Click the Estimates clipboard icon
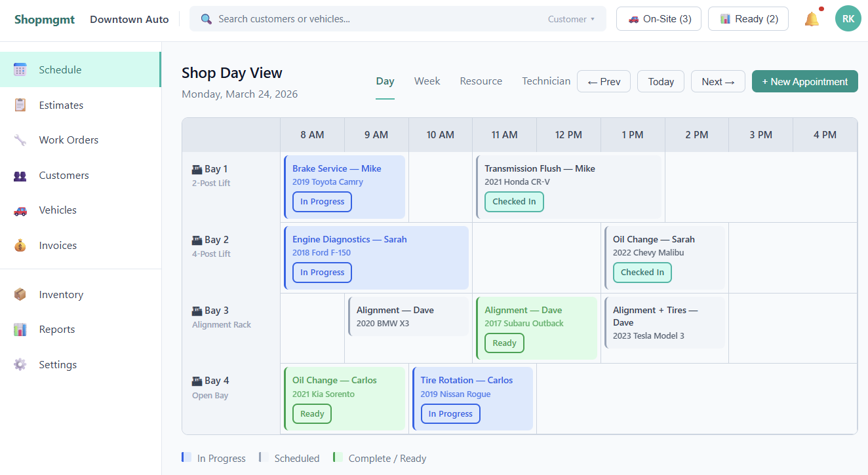This screenshot has height=475, width=868. tap(20, 105)
